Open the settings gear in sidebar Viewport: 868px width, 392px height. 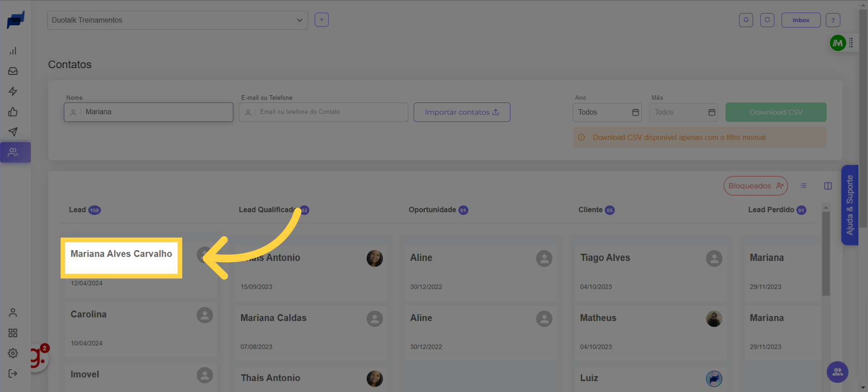coord(13,353)
